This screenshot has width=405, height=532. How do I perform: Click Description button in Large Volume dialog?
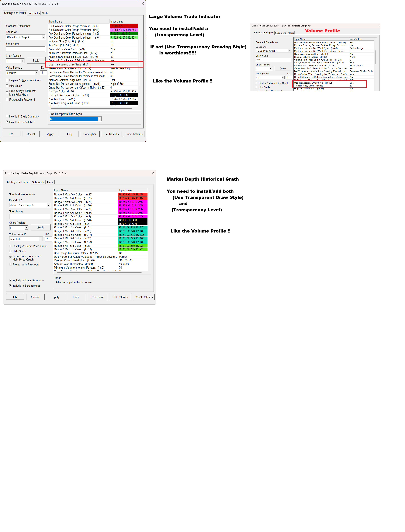[x=90, y=134]
